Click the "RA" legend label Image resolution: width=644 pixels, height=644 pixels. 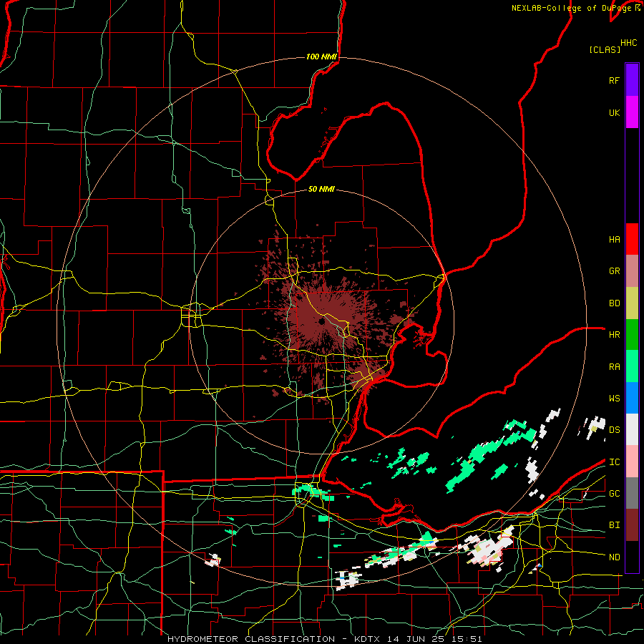click(x=614, y=367)
